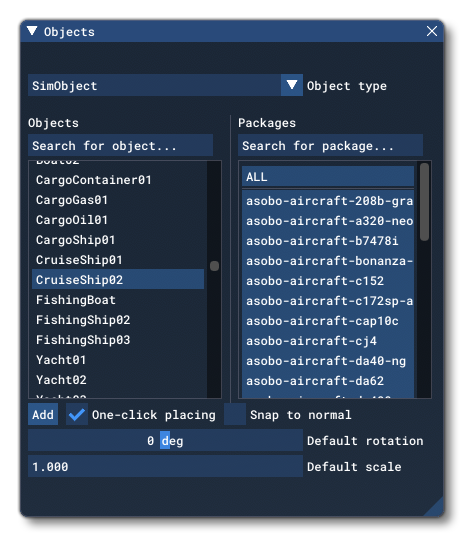This screenshot has height=537, width=464.
Task: Select CruiseShip01 in the object list
Action: (x=118, y=260)
